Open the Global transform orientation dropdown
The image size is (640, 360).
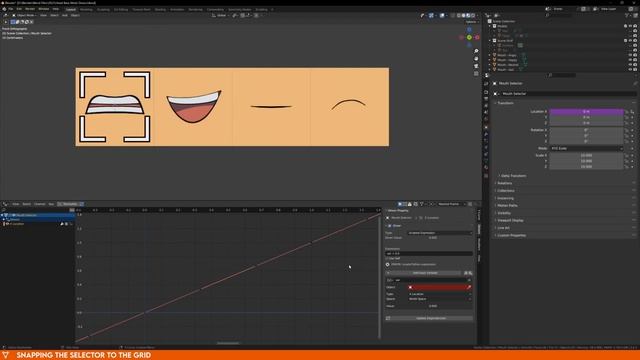tap(220, 16)
